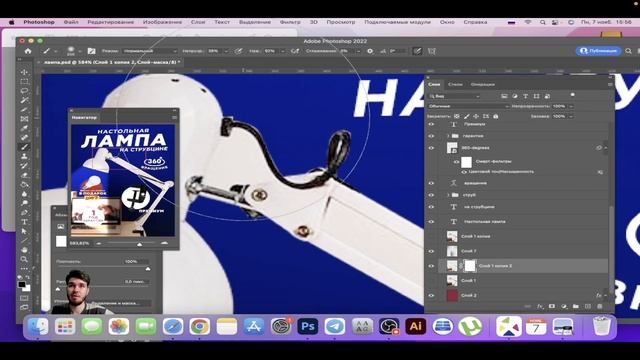640x360 pixels.
Task: Create new adjustment layer icon
Action: (564, 306)
